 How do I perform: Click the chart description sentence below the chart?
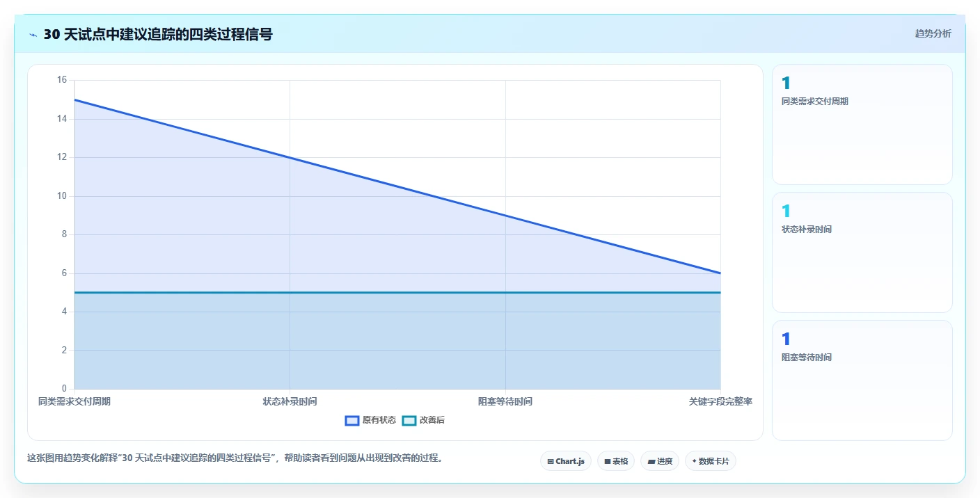pyautogui.click(x=235, y=458)
